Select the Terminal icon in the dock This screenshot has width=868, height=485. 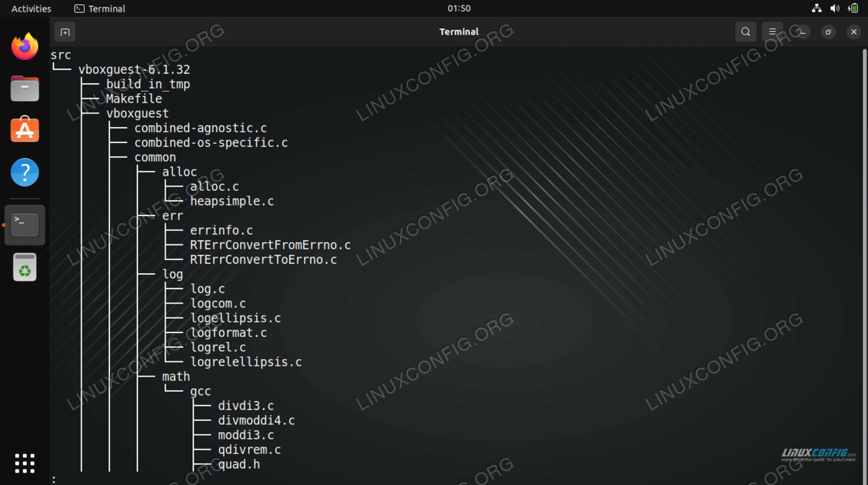tap(25, 225)
